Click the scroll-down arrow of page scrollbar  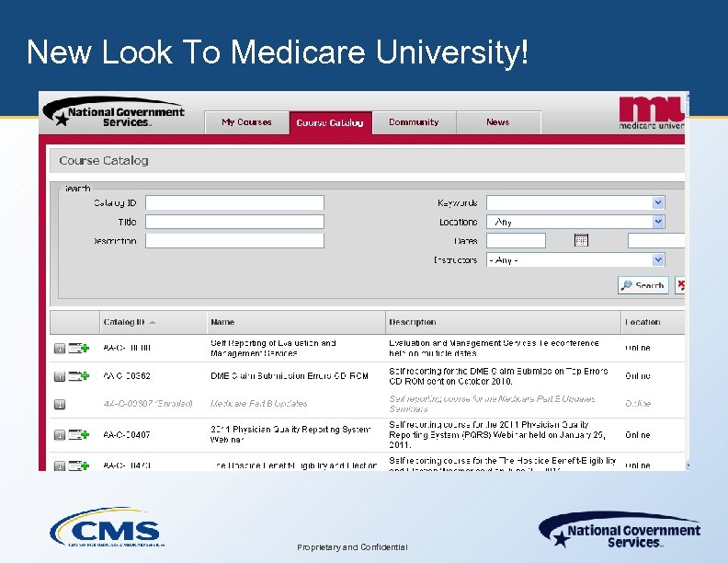pos(688,465)
